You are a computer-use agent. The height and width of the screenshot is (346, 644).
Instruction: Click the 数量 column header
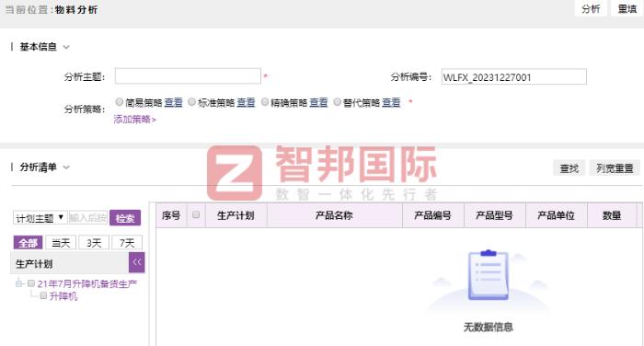612,215
